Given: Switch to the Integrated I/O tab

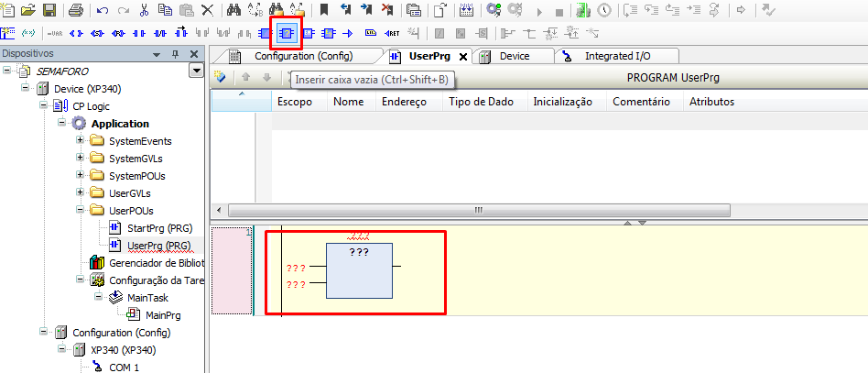Looking at the screenshot, I should coord(618,56).
